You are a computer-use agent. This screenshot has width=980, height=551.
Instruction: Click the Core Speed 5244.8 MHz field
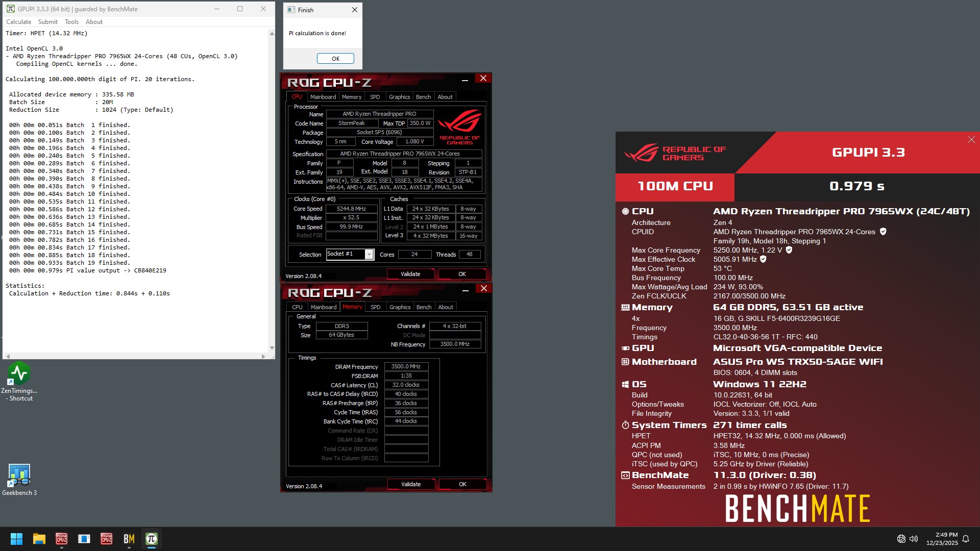tap(351, 209)
